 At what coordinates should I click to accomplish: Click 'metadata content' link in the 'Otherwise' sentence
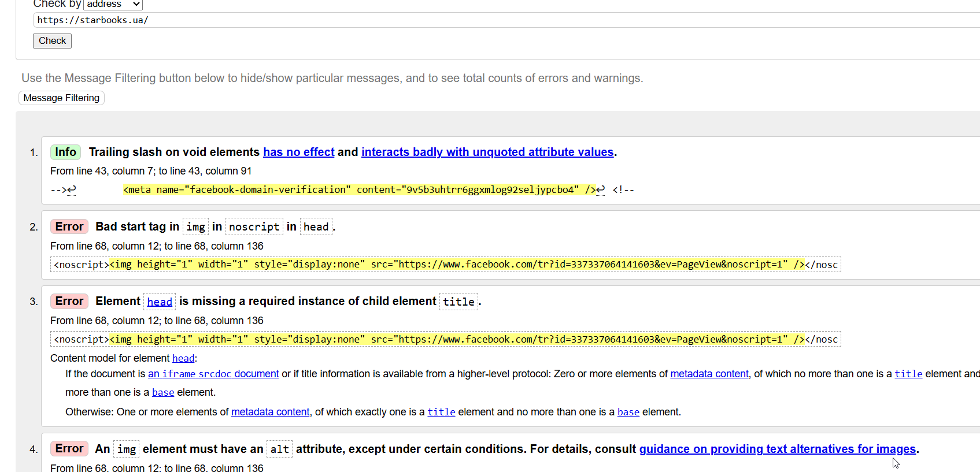click(x=270, y=412)
